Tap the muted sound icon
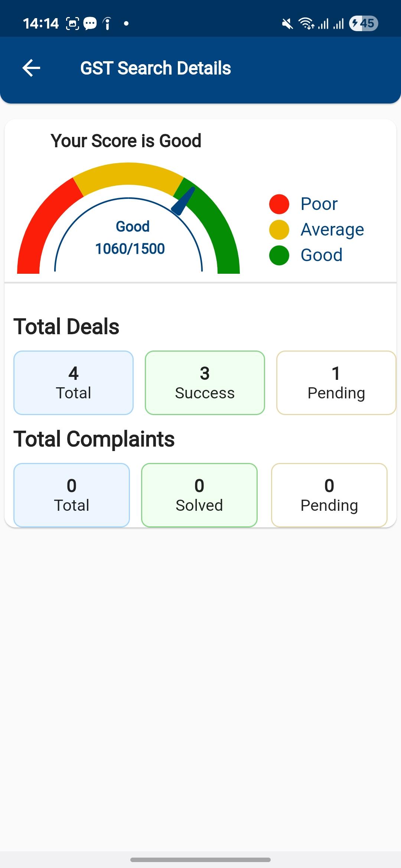The image size is (401, 868). pos(287,24)
